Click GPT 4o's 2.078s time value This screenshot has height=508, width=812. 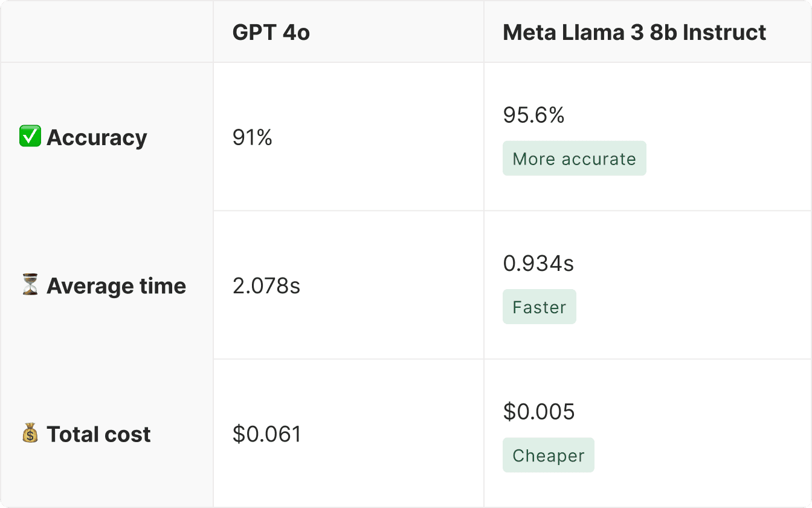coord(266,286)
